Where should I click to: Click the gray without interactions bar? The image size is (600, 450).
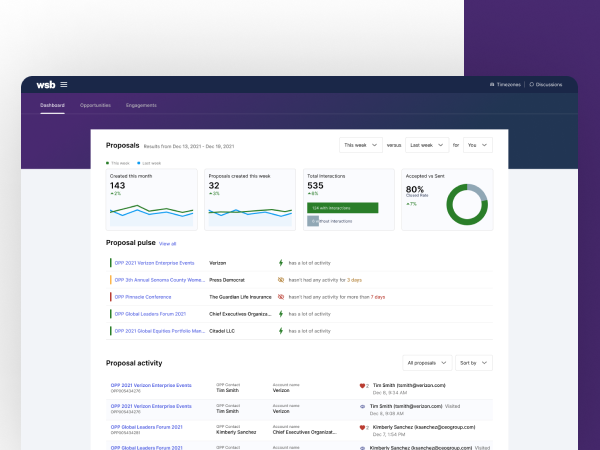[313, 221]
